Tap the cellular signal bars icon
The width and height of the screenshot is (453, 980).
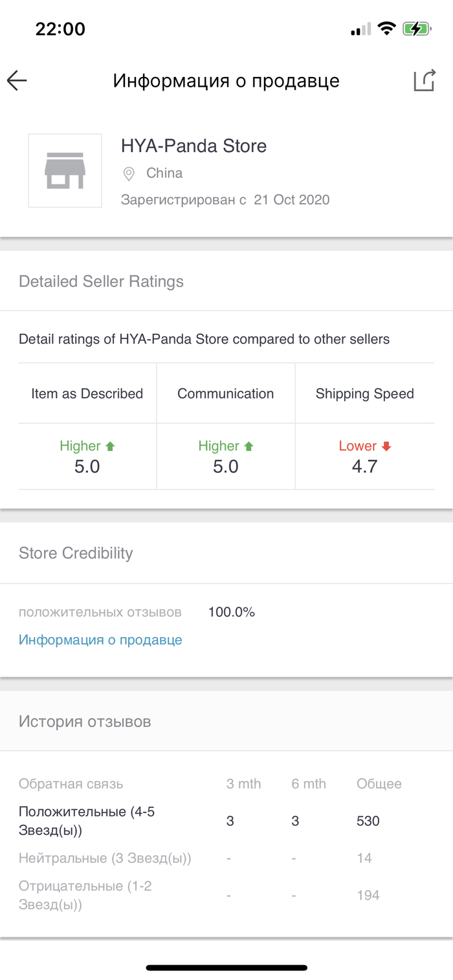[360, 29]
